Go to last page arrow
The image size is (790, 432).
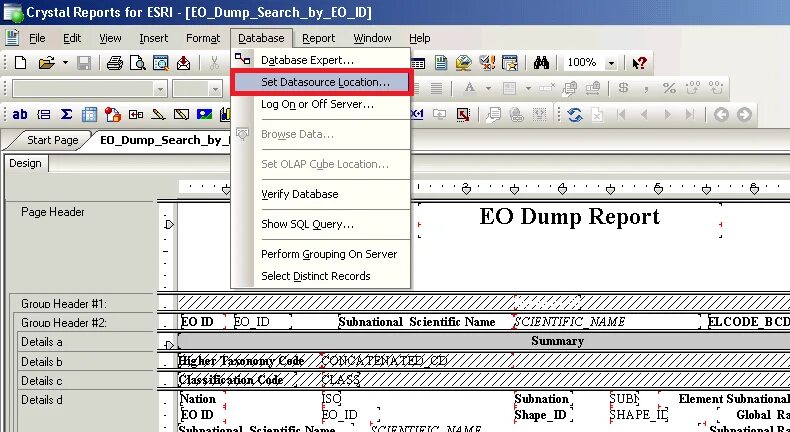click(x=690, y=115)
